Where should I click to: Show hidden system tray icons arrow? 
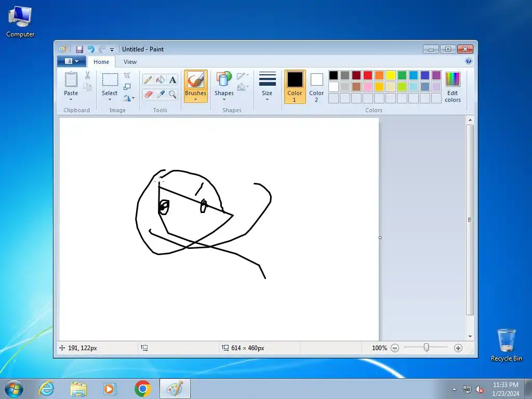(454, 389)
